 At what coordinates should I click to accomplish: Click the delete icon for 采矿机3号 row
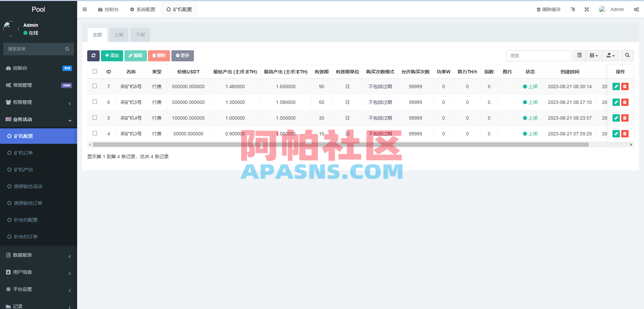point(625,133)
